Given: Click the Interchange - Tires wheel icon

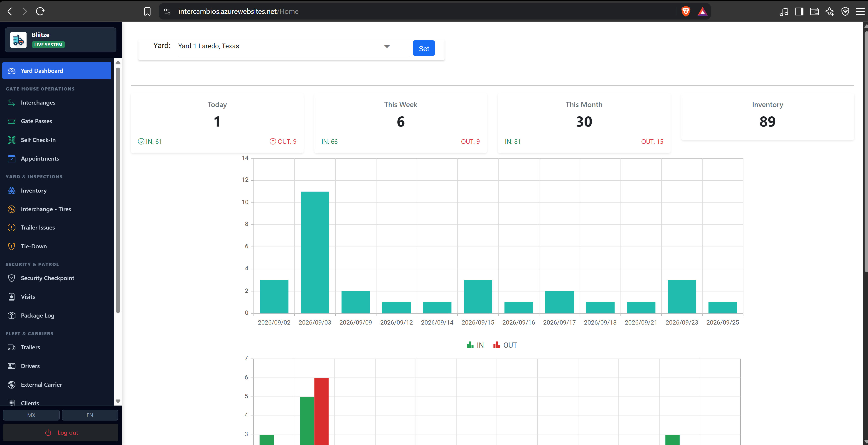Looking at the screenshot, I should click(x=11, y=209).
